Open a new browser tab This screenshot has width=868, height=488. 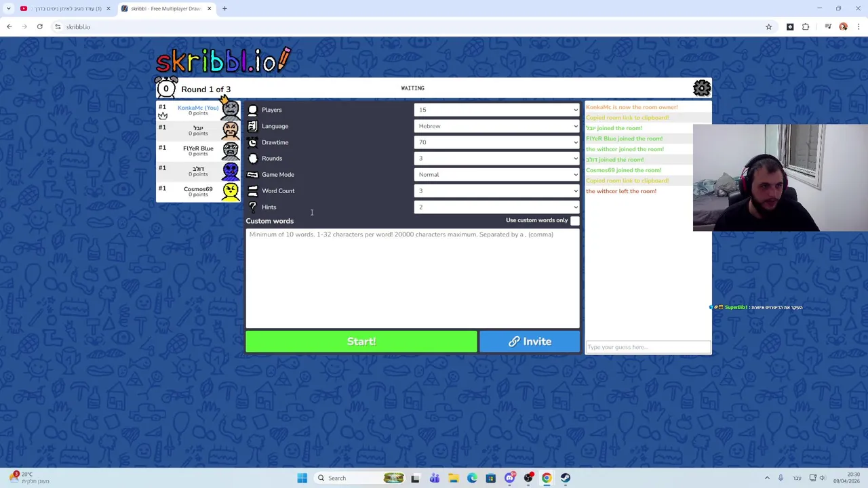pos(224,9)
